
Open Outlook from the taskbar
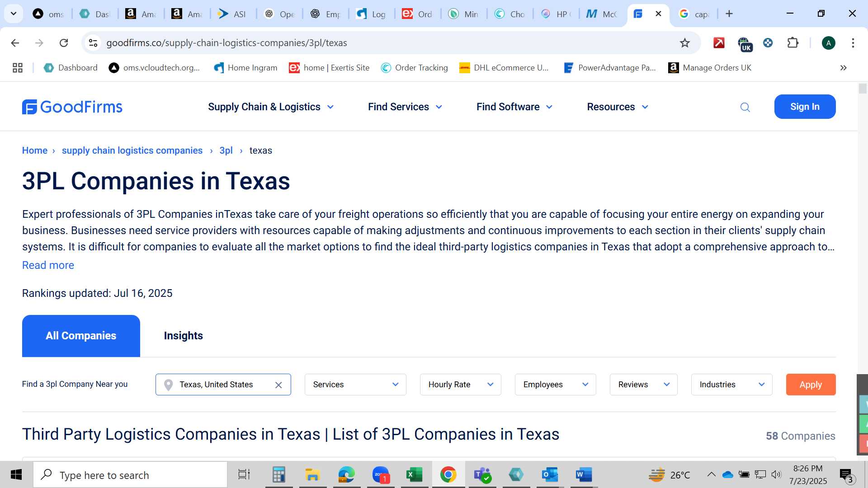pos(550,474)
